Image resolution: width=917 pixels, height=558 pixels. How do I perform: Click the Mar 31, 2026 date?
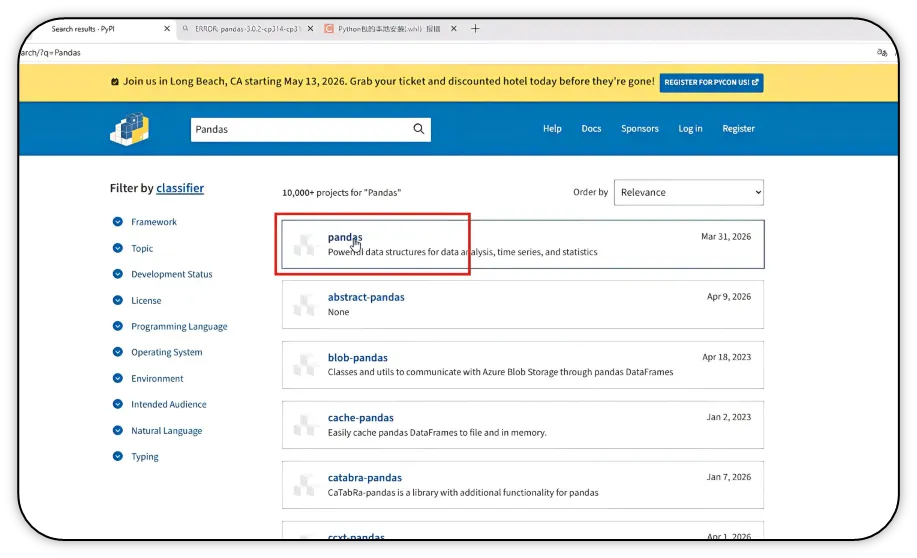pos(726,236)
